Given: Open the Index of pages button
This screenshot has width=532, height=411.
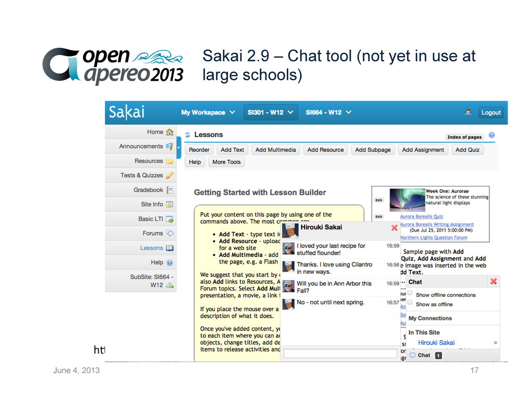Looking at the screenshot, I should (464, 137).
